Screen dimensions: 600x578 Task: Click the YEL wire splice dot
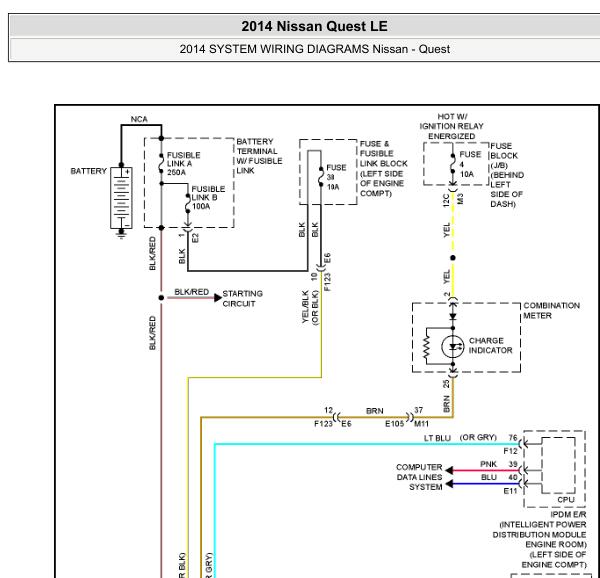[x=453, y=257]
